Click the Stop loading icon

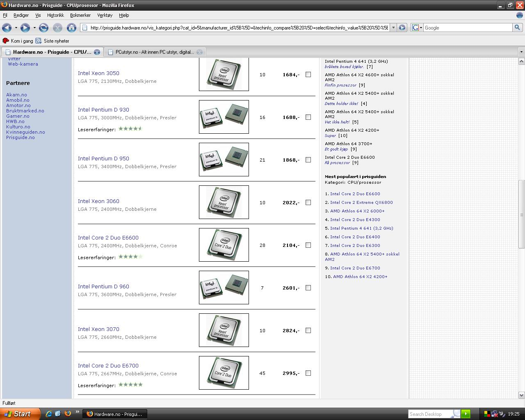(57, 27)
